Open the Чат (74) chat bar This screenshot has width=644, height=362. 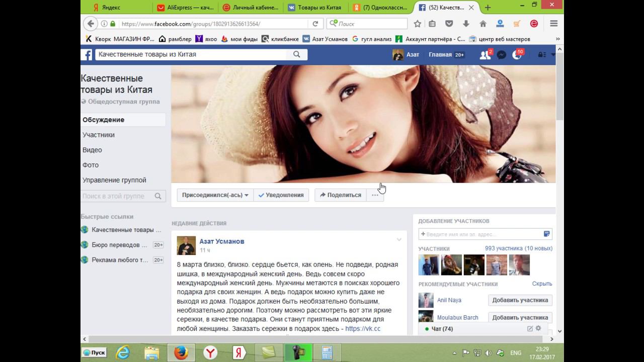442,329
